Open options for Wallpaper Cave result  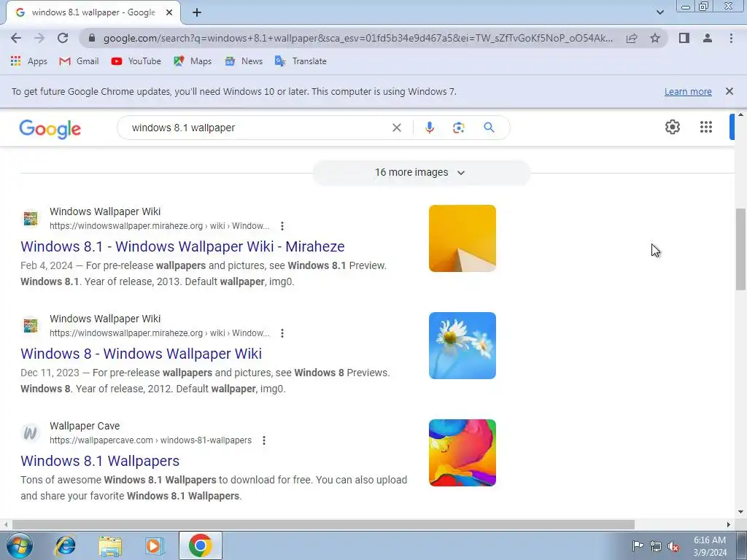(x=264, y=440)
